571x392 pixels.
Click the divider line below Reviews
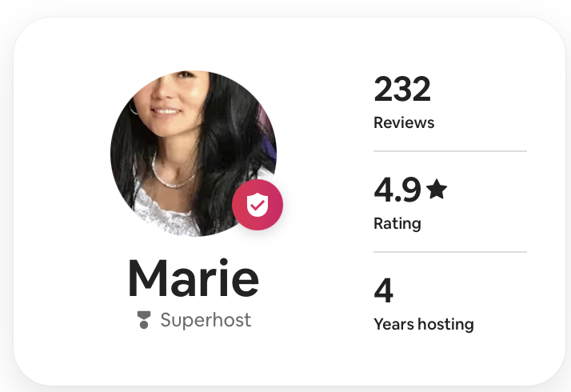click(450, 151)
